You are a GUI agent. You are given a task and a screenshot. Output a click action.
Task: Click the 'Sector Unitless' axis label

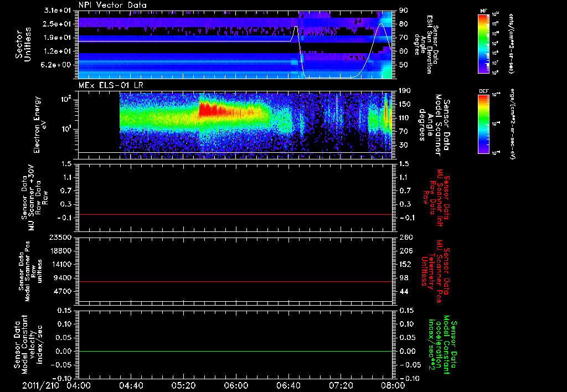pos(23,44)
